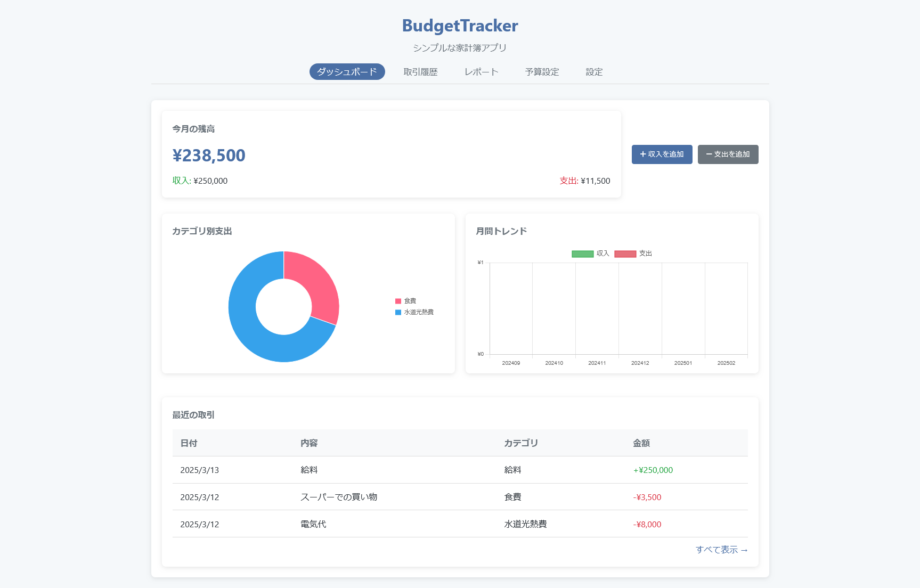Open the 設定 tab

pyautogui.click(x=594, y=72)
